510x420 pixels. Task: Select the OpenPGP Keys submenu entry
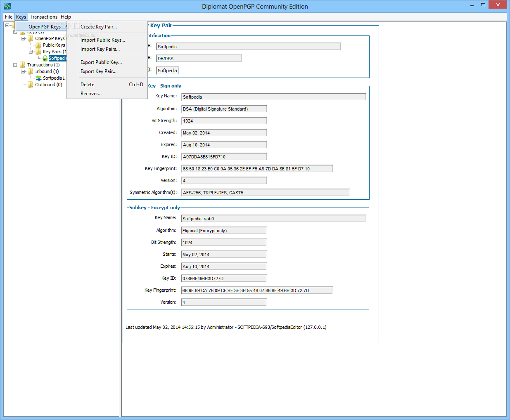[x=41, y=27]
